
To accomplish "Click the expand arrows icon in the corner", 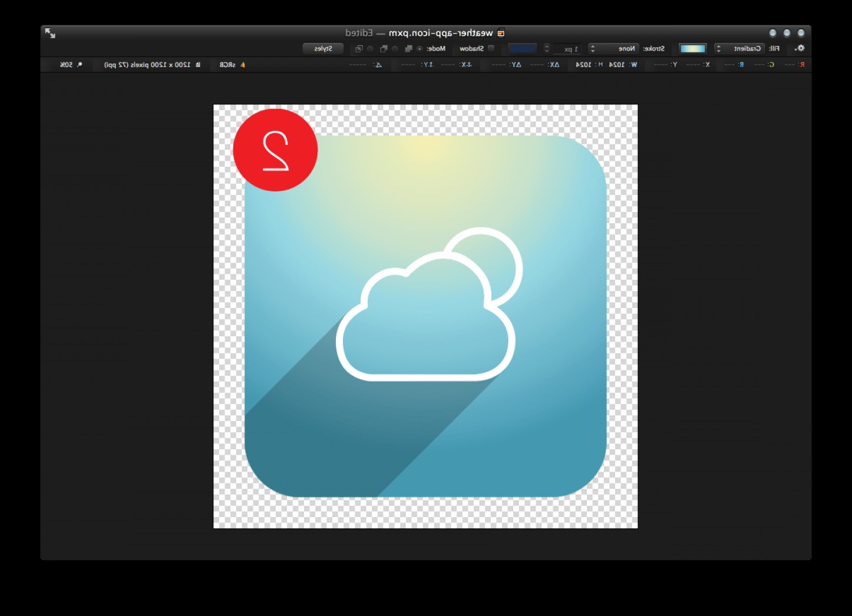I will (50, 34).
